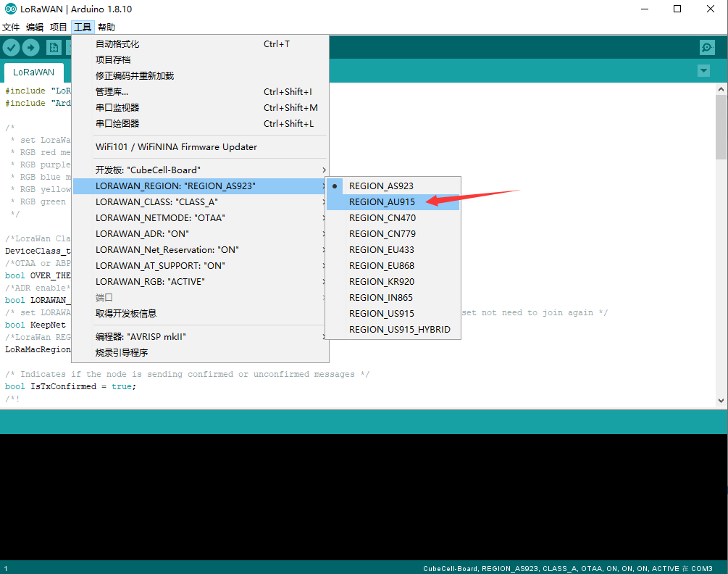Click the editor scroll-up arrow
Image resolution: width=728 pixels, height=574 pixels.
point(721,88)
